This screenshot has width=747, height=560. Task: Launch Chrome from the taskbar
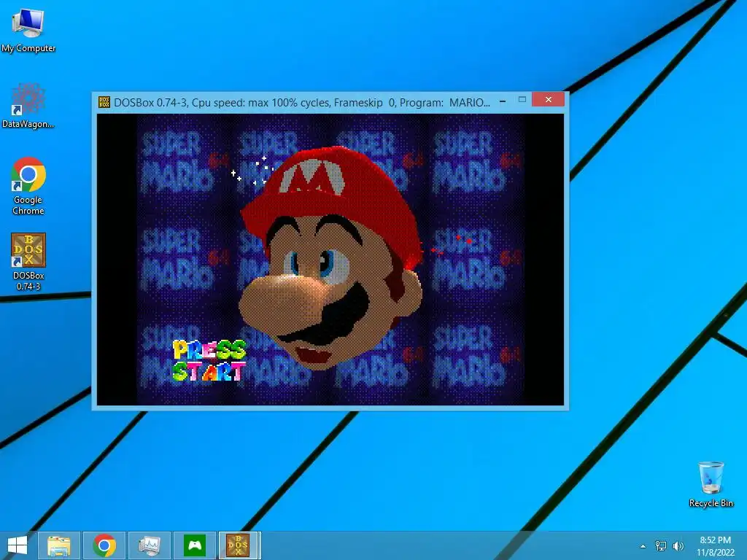tap(104, 545)
